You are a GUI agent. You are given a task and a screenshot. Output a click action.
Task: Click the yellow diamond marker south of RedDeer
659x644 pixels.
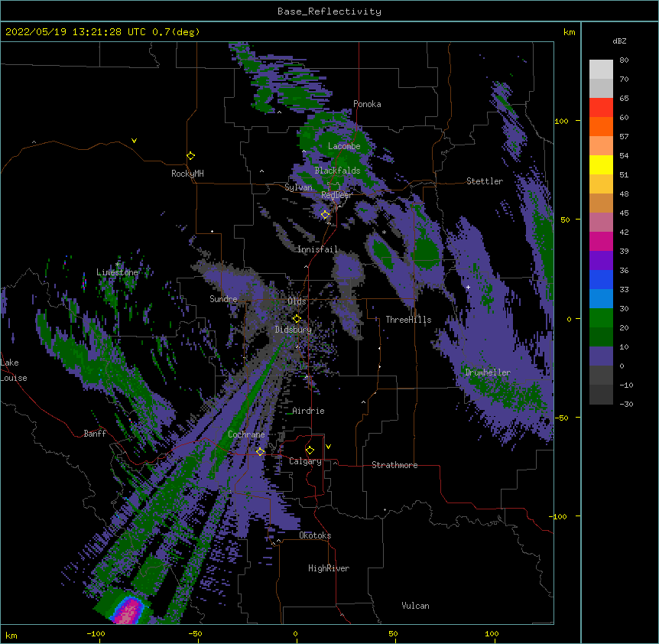coord(326,215)
